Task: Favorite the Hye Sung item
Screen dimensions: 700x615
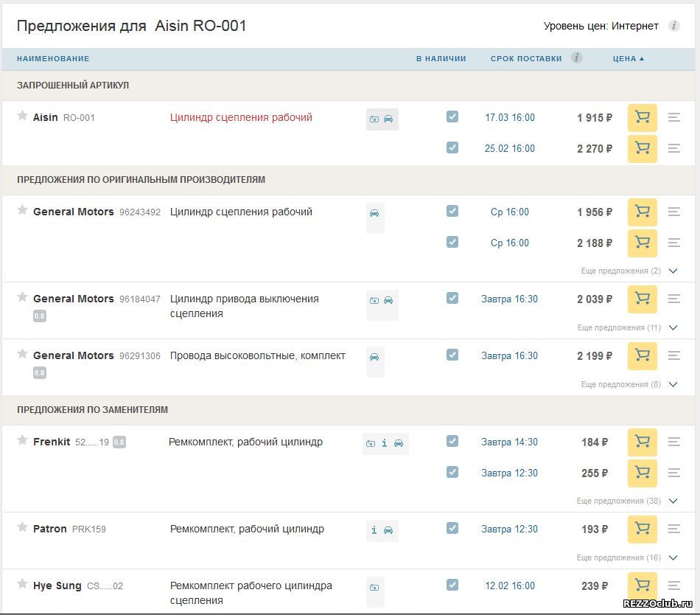Action: coord(22,584)
